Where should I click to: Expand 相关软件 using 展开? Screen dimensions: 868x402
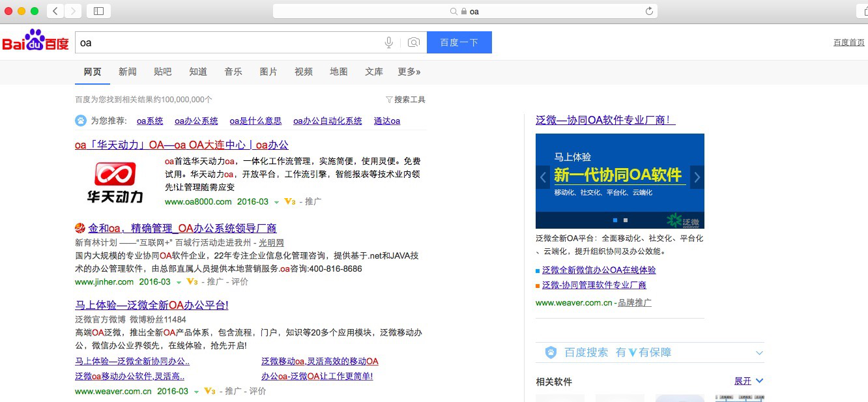point(744,381)
